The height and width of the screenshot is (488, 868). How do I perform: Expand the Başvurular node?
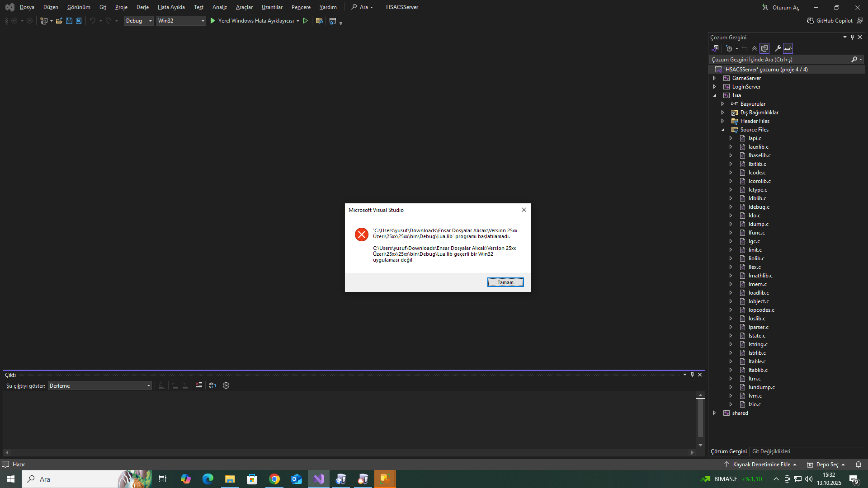tap(722, 104)
